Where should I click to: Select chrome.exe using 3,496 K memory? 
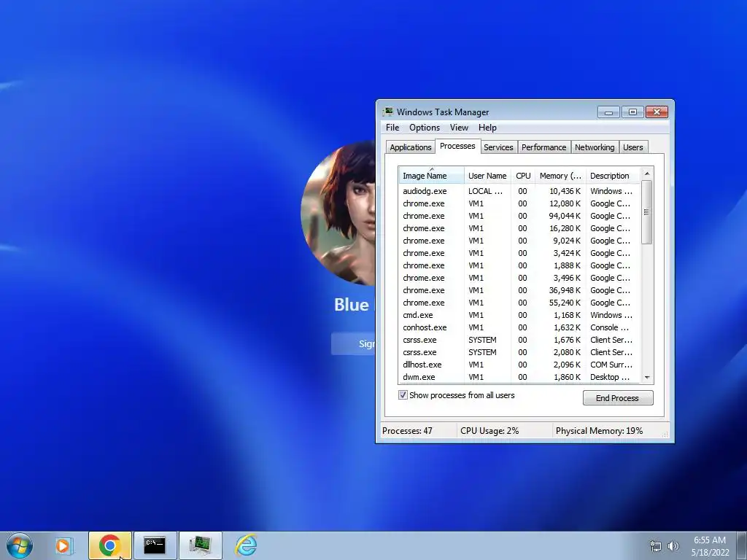519,278
